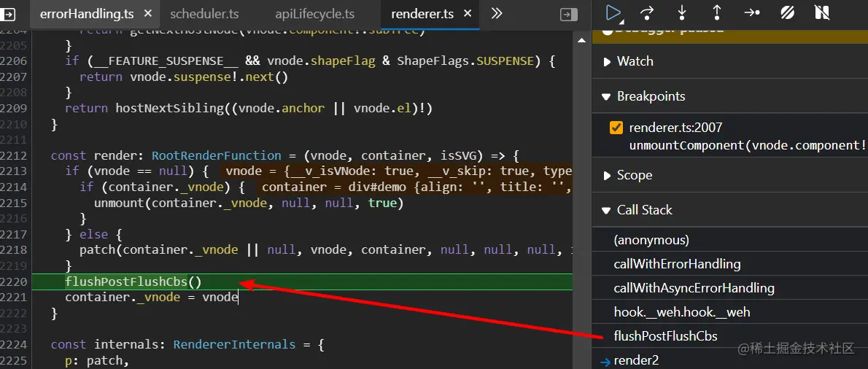The height and width of the screenshot is (369, 868).
Task: Uncheck the renderer.ts:2007 breakpoint
Action: [x=616, y=128]
